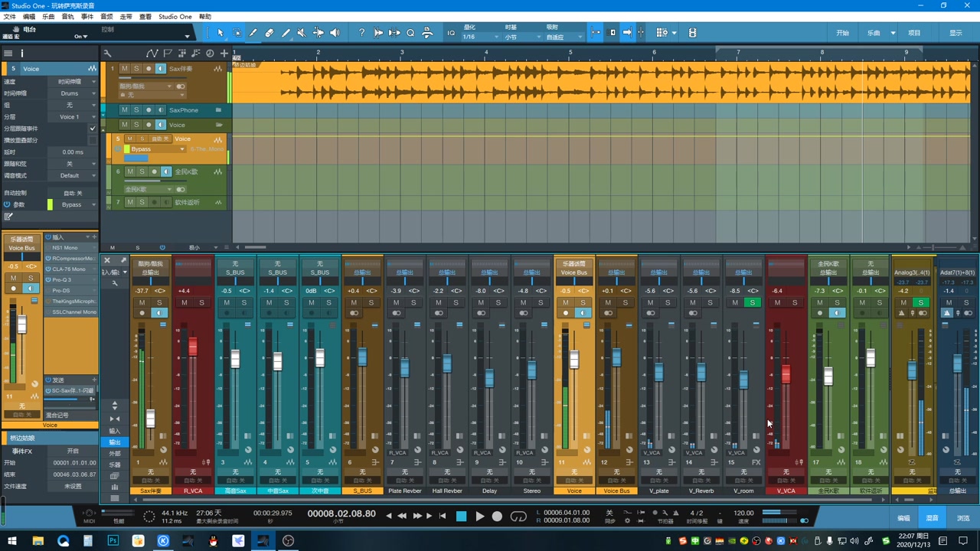Open the Quantize Q button
This screenshot has width=980, height=551.
[x=410, y=33]
